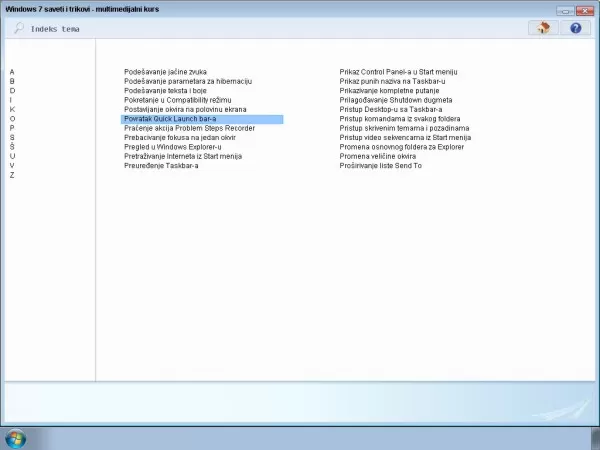Jump to index letter V
The height and width of the screenshot is (450, 600).
coord(12,166)
